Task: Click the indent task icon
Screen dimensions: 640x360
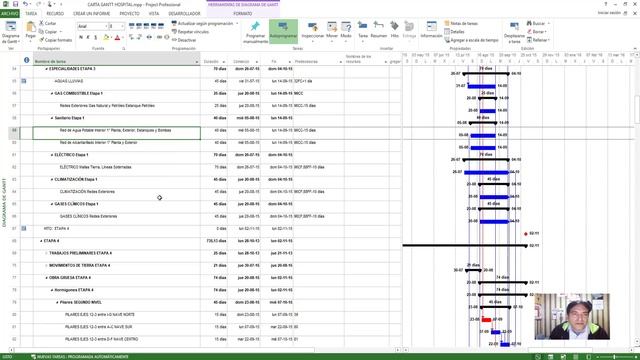Action: click(x=140, y=37)
